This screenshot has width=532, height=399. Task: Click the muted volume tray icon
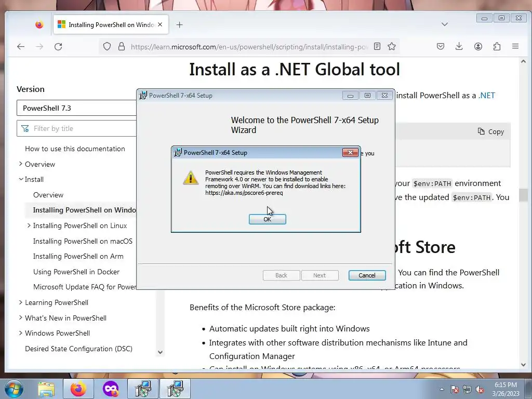click(x=480, y=390)
